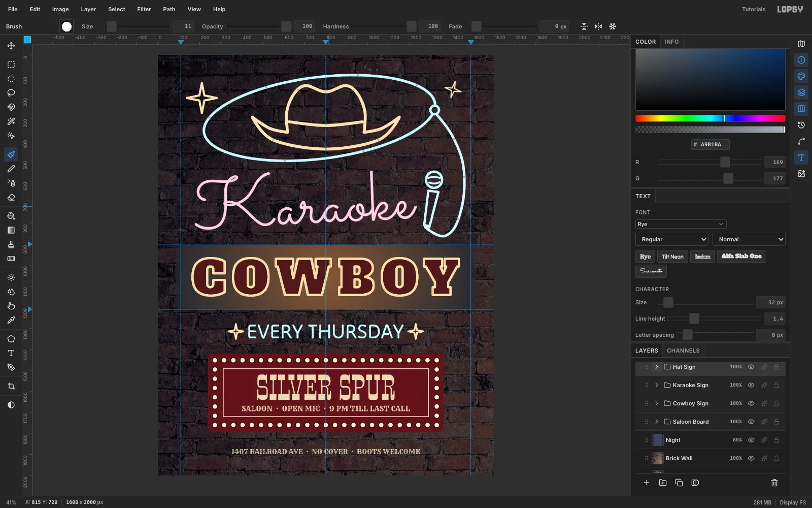Select the Rectangular Marquee tool
Screen dimensions: 812x508
pos(11,65)
